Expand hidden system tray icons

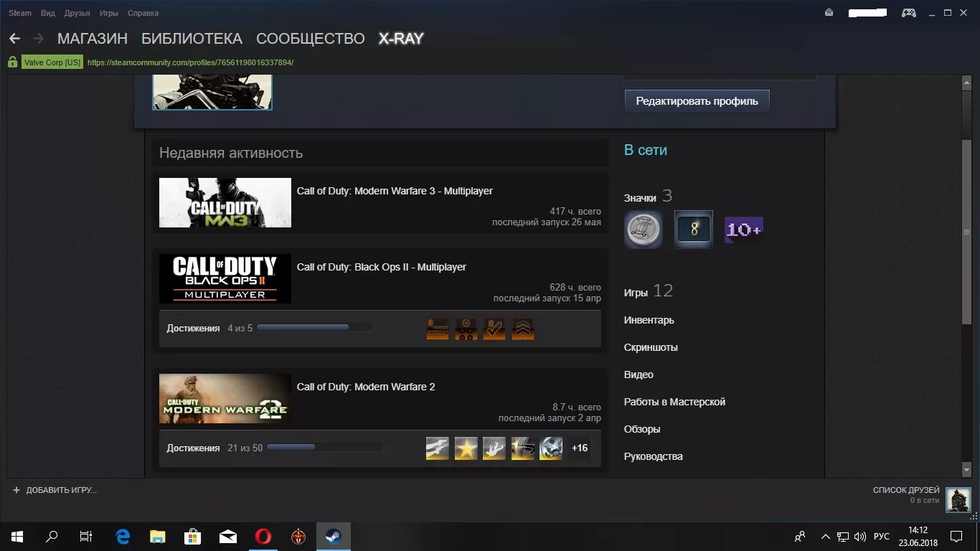pyautogui.click(x=825, y=537)
